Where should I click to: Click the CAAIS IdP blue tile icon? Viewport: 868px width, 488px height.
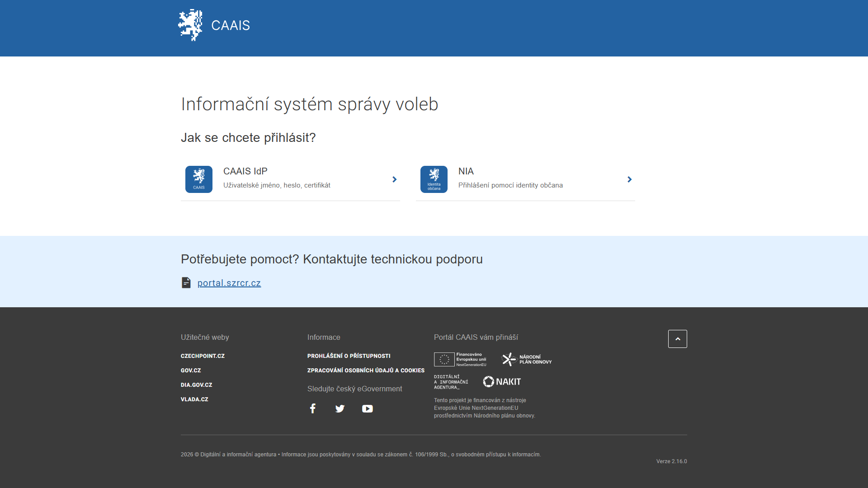click(x=199, y=179)
